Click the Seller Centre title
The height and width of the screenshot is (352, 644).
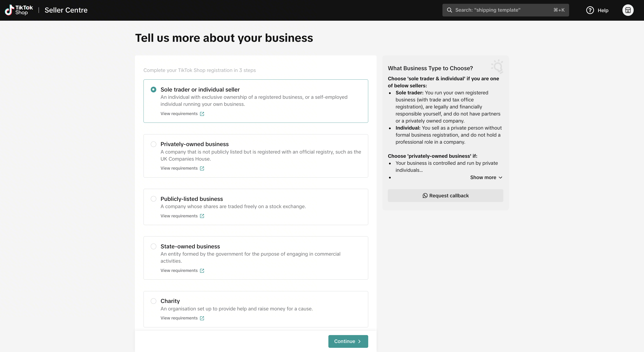click(66, 10)
